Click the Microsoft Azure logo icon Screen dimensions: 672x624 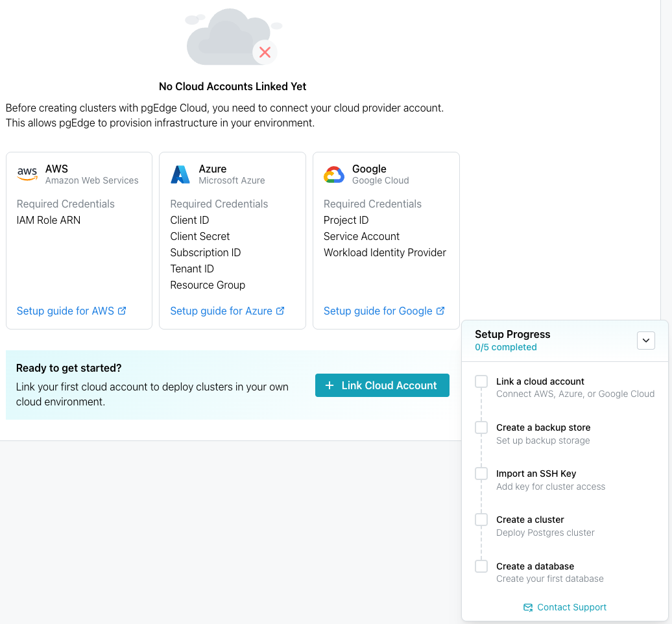(180, 173)
